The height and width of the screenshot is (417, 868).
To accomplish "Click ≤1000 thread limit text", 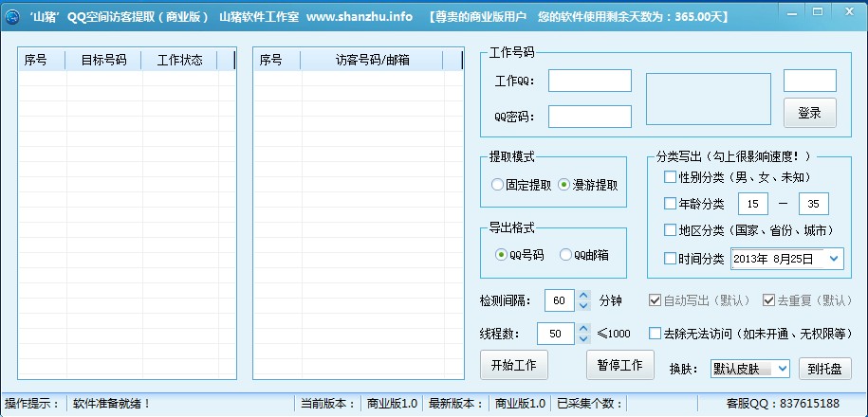I will click(614, 334).
